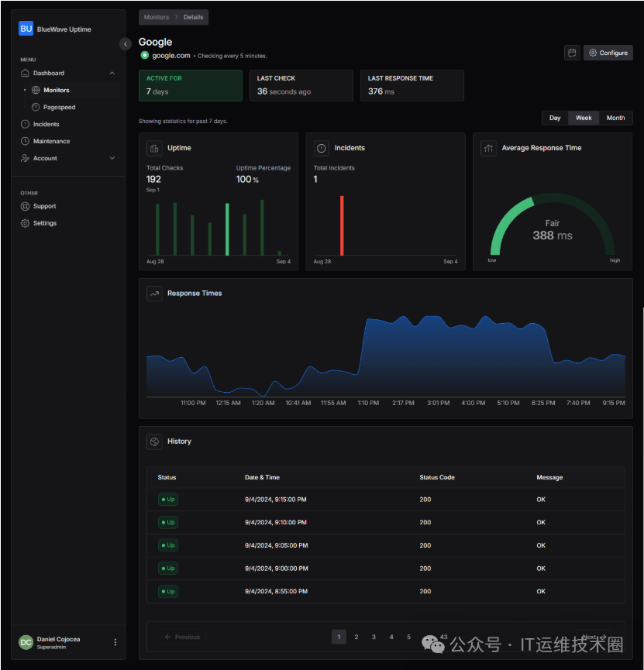Open the three-dot menu beside Daniel Cojocea
This screenshot has width=644, height=670.
click(x=115, y=642)
